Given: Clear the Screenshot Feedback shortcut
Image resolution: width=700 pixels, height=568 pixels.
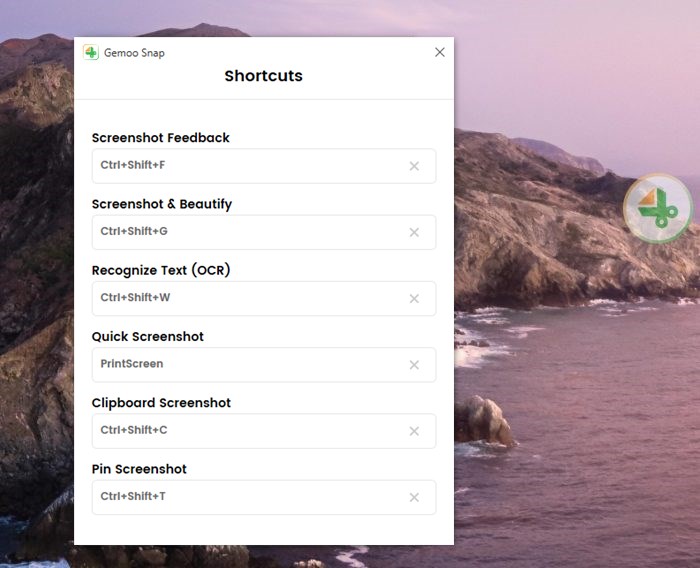Looking at the screenshot, I should 414,166.
